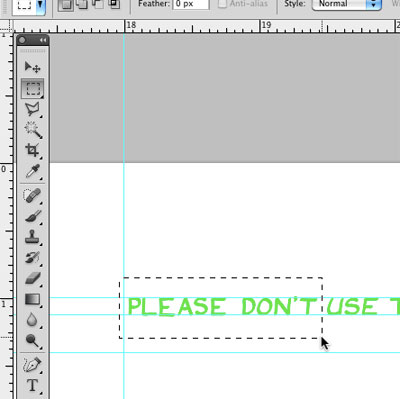Select the Dodge tool
The width and height of the screenshot is (400, 399).
coord(32,341)
